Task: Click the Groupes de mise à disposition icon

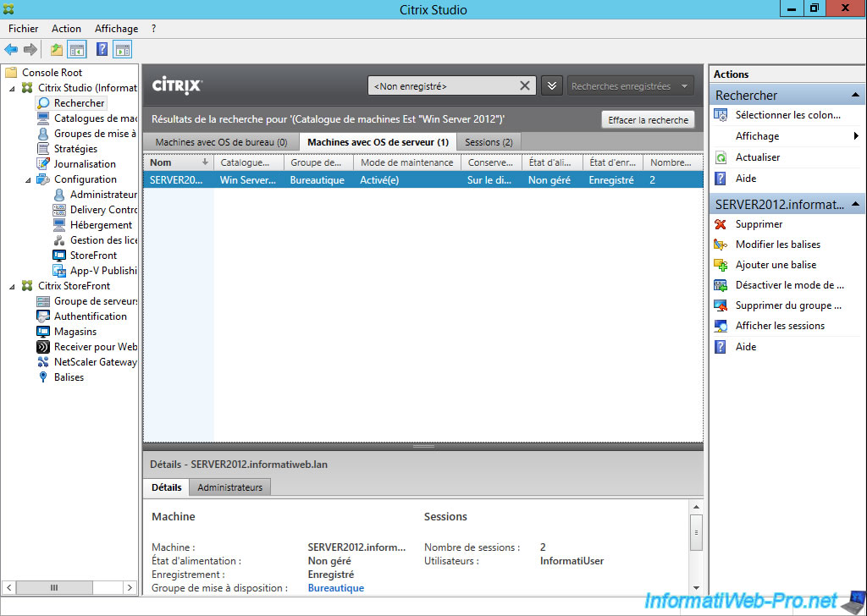Action: (x=43, y=134)
